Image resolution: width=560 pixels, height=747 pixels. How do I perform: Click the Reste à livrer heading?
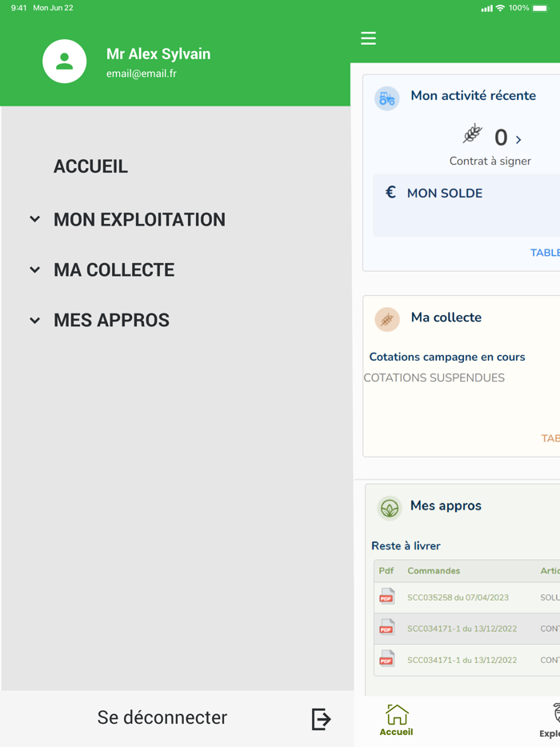406,546
